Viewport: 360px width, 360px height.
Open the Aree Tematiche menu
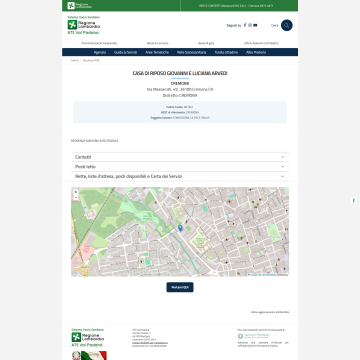(157, 52)
